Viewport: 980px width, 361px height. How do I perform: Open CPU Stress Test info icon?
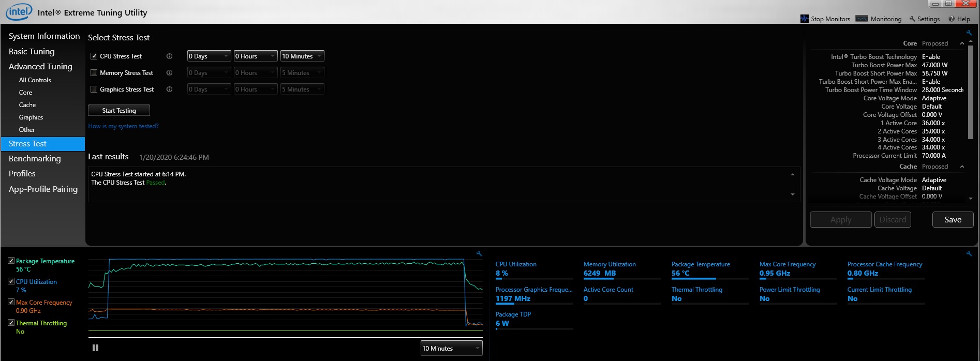pos(169,56)
